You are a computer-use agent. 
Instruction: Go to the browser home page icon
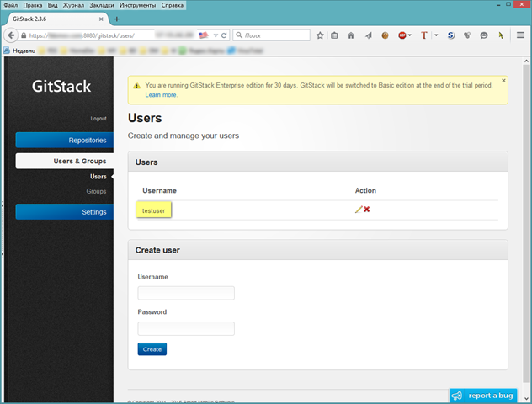click(x=351, y=35)
